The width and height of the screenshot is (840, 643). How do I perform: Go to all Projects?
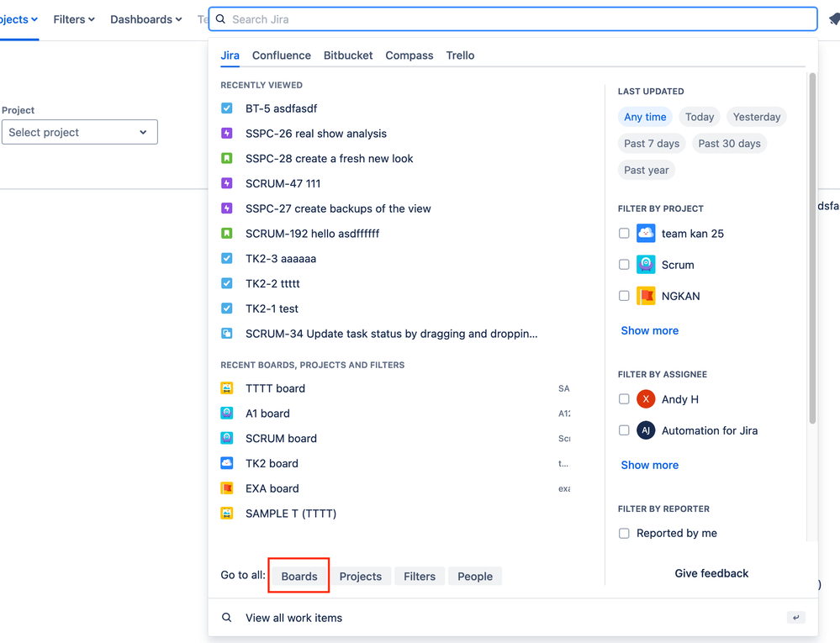pos(361,576)
